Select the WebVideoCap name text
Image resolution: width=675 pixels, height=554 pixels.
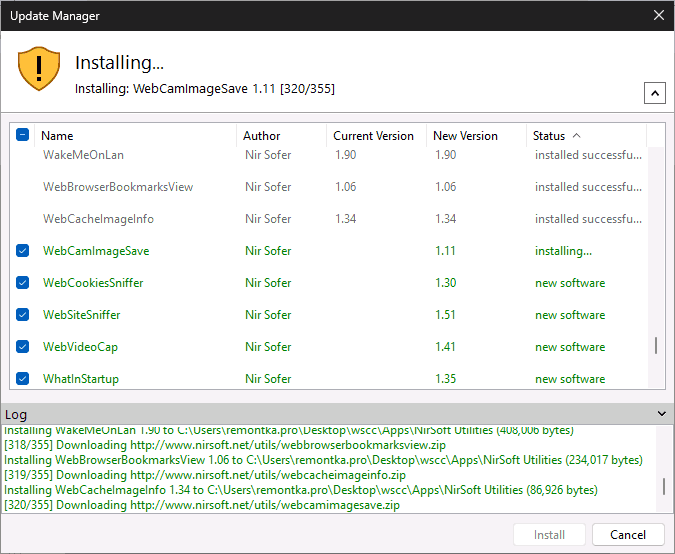coord(80,347)
